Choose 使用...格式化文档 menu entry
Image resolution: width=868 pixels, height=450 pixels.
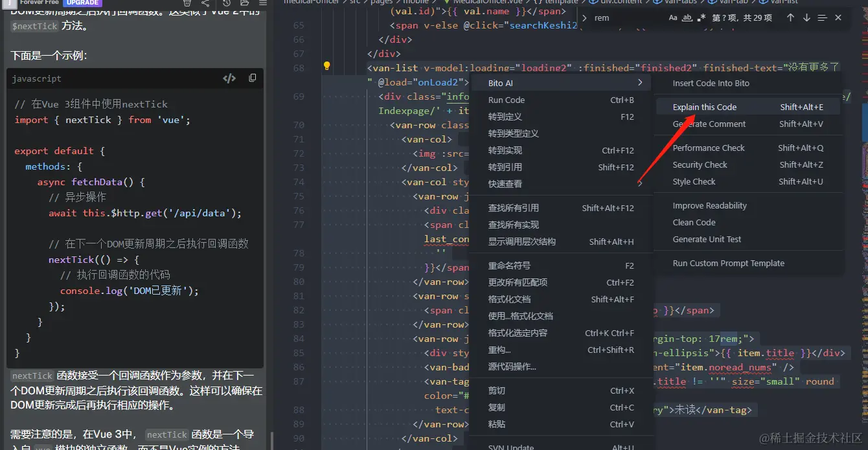tap(561, 316)
